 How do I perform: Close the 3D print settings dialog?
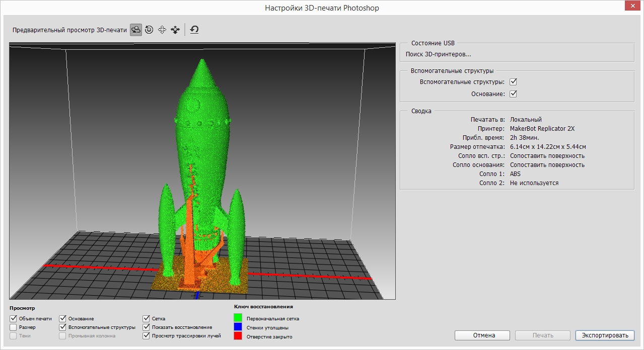point(631,5)
